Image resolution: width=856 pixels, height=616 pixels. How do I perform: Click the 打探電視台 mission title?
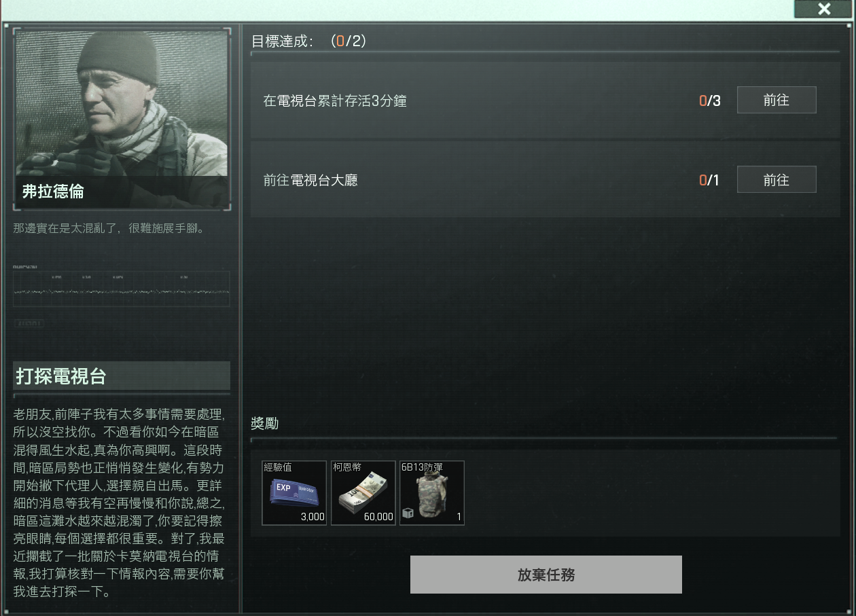(61, 376)
